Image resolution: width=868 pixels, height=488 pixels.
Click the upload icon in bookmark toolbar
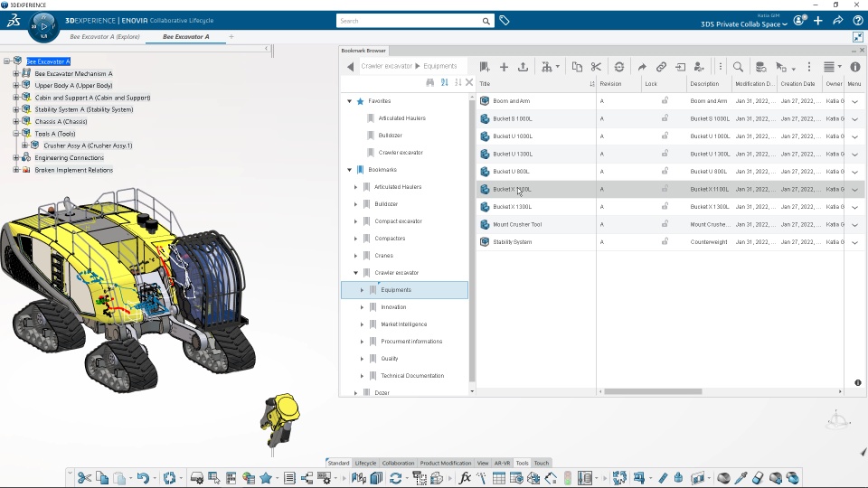(x=523, y=67)
